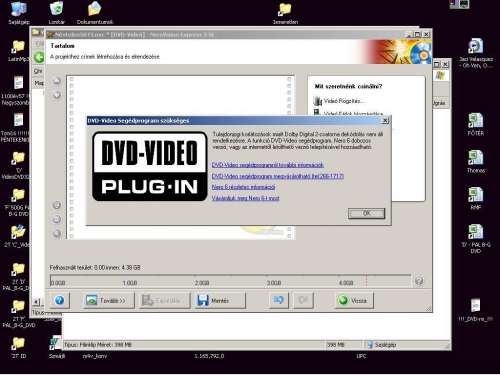Click the Vissza button with green icon

pos(354,300)
